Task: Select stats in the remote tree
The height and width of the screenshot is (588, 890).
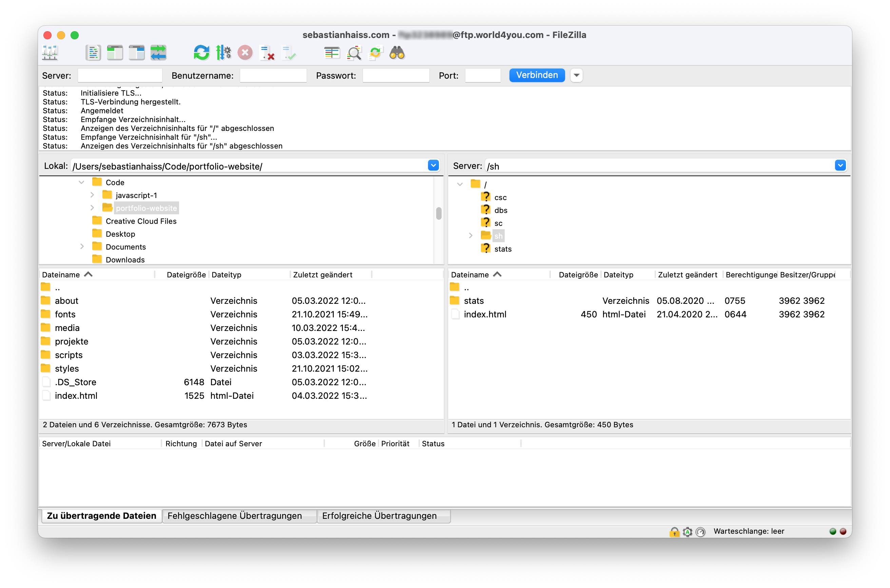Action: pos(503,249)
